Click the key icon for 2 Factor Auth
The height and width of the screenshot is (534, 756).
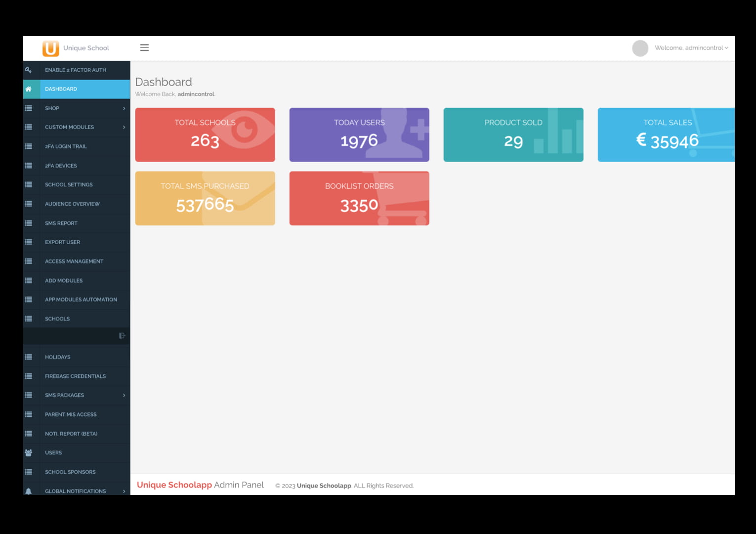coord(29,70)
